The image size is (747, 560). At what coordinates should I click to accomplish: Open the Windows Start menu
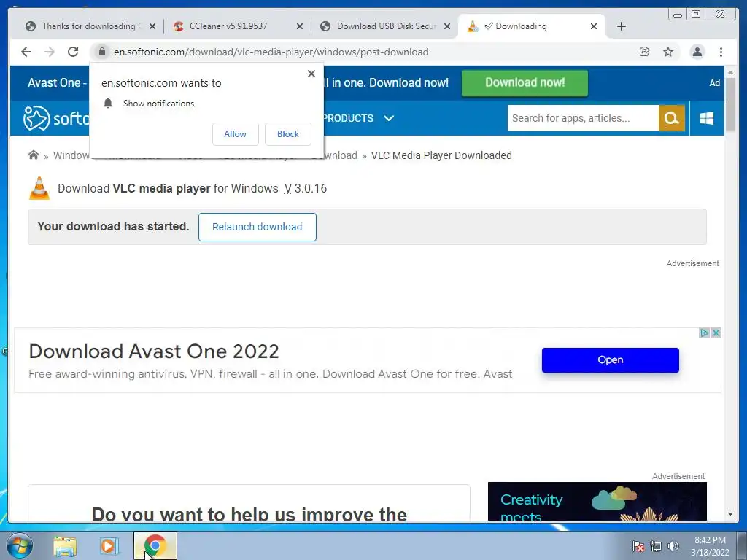(x=19, y=545)
